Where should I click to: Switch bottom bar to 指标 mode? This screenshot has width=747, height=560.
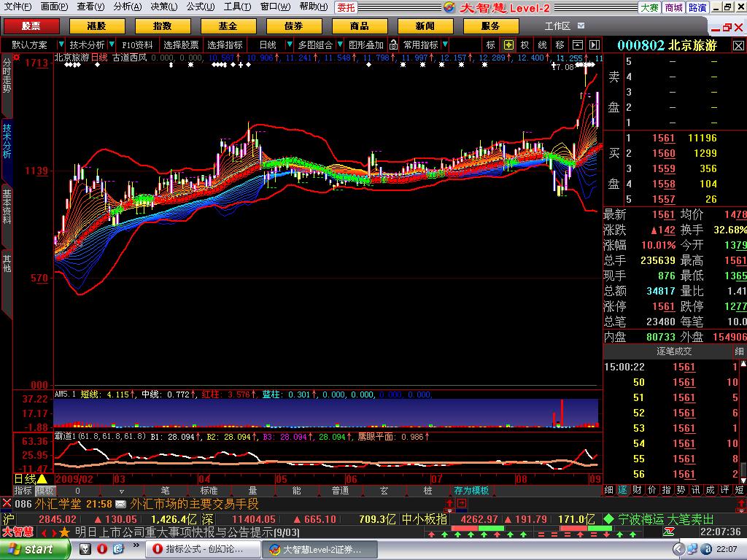point(23,491)
